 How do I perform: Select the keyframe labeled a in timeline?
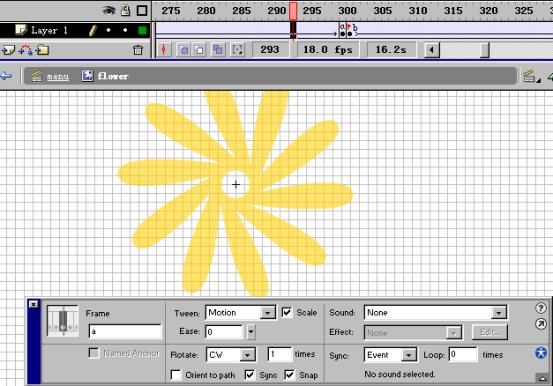point(342,31)
